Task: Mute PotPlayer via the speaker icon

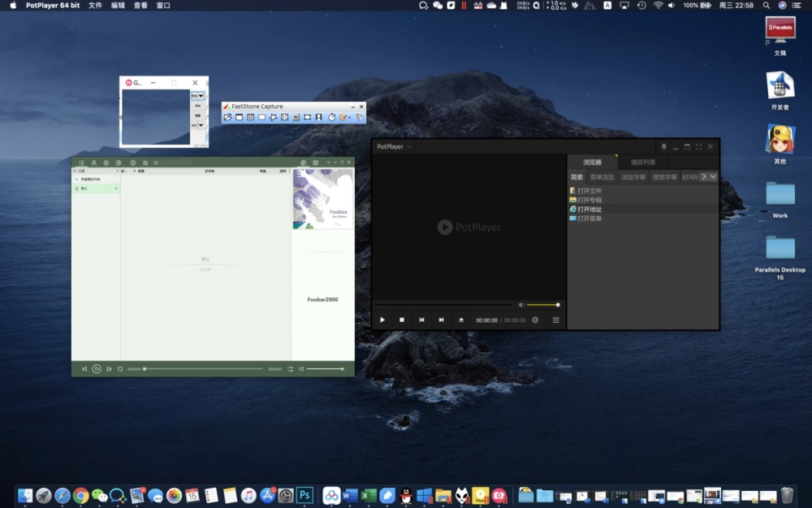Action: click(x=521, y=305)
